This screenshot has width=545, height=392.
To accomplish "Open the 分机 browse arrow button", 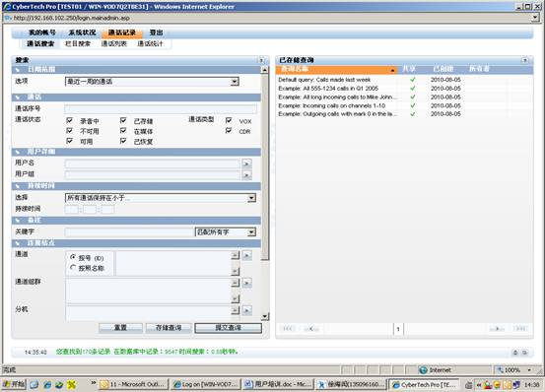I will [x=246, y=310].
